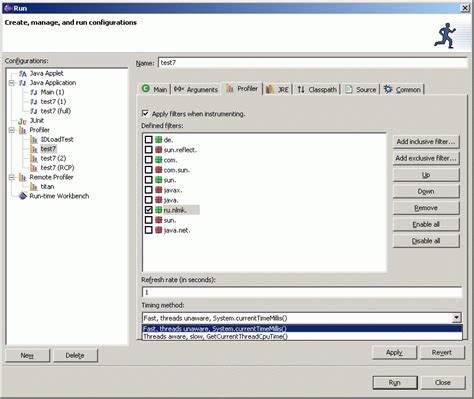Click the IDLoadTest profiler icon
Image resolution: width=474 pixels, height=399 pixels.
point(34,140)
